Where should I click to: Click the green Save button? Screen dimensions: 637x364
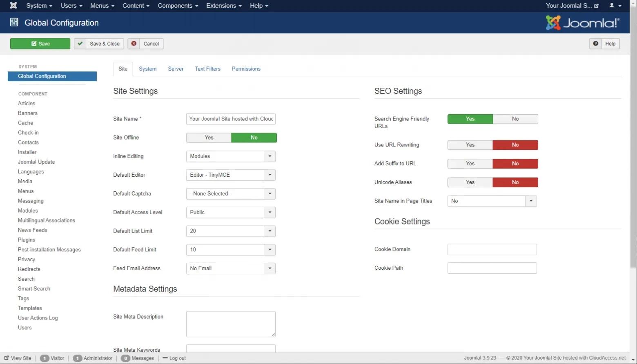[x=40, y=44]
